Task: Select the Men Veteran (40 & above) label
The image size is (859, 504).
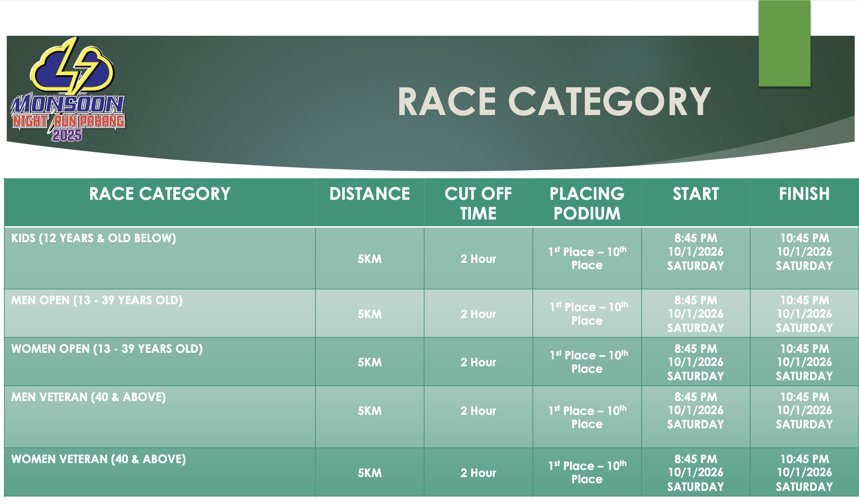Action: (88, 397)
